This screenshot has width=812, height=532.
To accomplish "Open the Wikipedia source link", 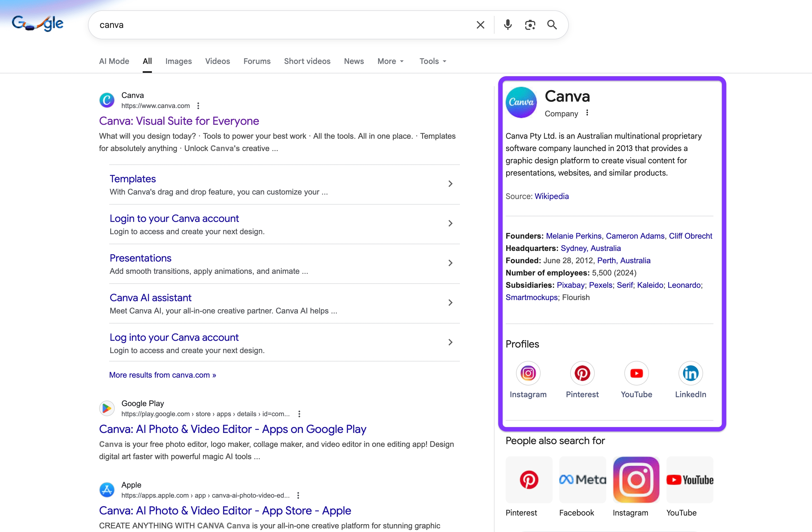I will [551, 196].
